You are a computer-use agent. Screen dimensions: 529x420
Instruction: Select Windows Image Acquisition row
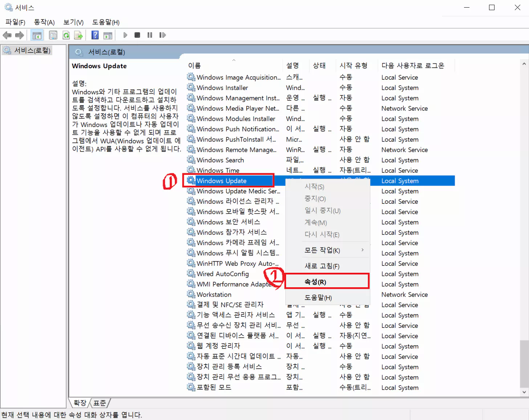321,77
